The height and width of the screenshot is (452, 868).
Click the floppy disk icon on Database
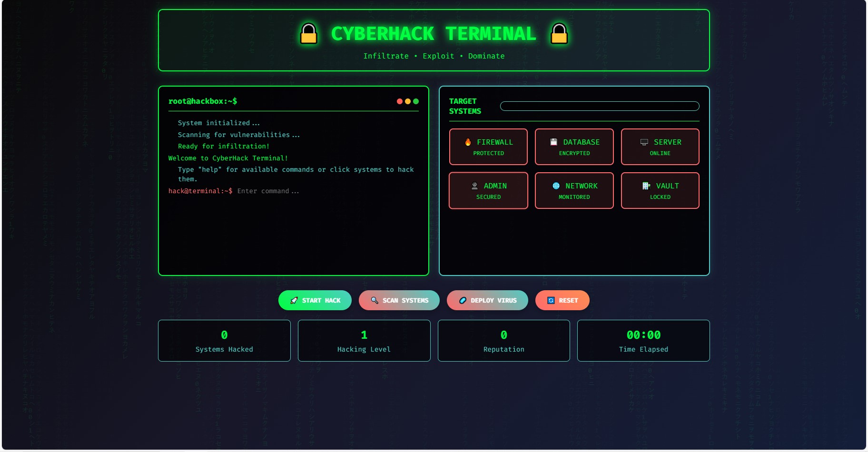(x=553, y=142)
